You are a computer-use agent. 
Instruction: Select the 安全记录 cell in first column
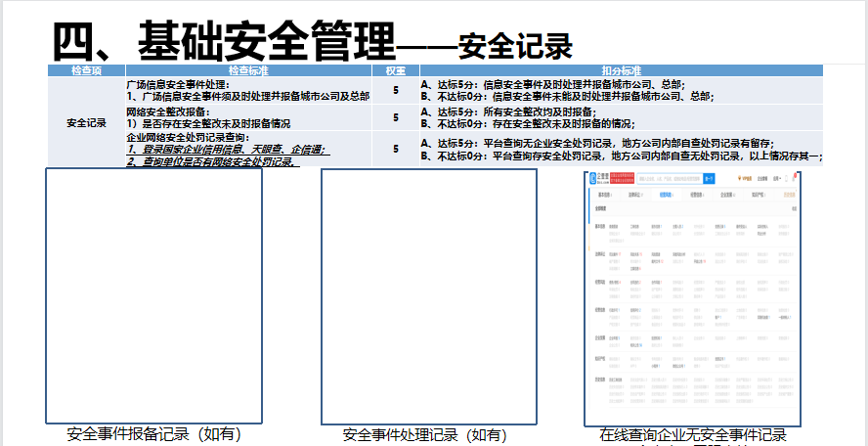(x=87, y=122)
